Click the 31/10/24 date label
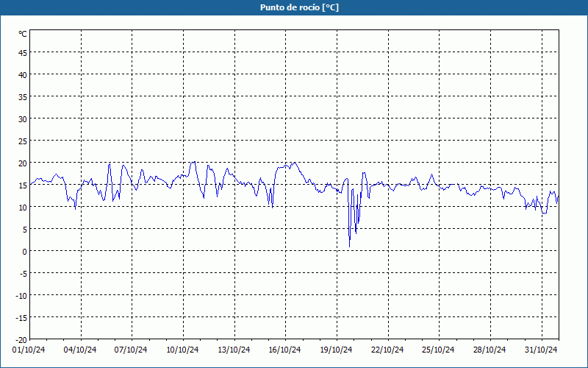This screenshot has height=368, width=588. [541, 350]
